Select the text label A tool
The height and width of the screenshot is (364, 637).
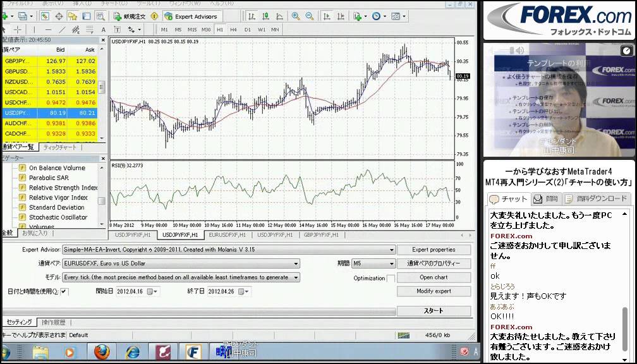point(103,30)
